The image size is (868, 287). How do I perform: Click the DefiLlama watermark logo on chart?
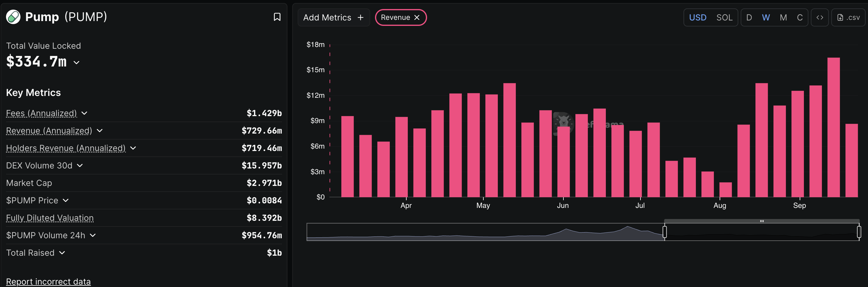pos(563,123)
